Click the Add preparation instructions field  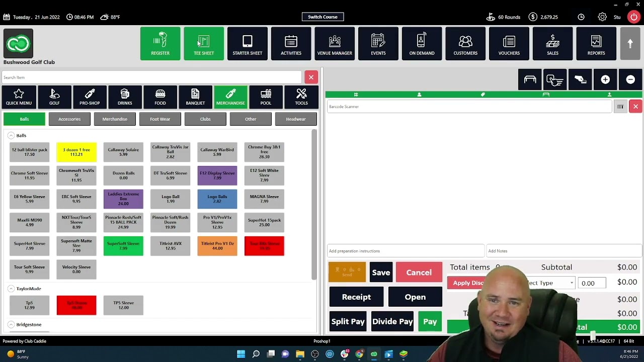click(x=405, y=251)
